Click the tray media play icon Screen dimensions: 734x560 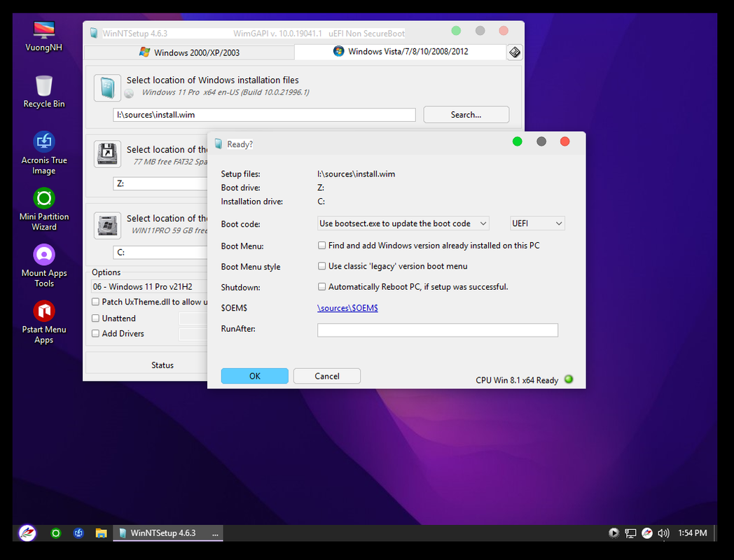(x=614, y=533)
